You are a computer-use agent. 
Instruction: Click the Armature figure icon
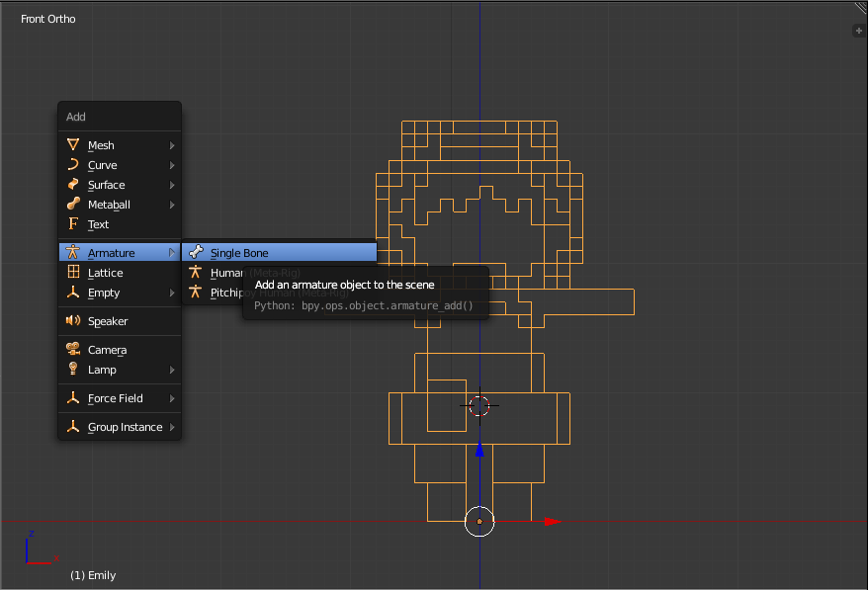point(73,252)
